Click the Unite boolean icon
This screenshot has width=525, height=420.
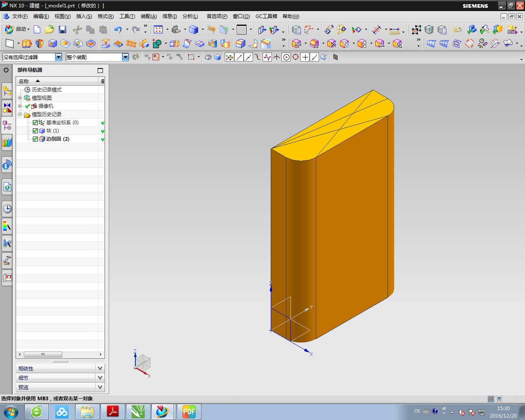coord(157,43)
